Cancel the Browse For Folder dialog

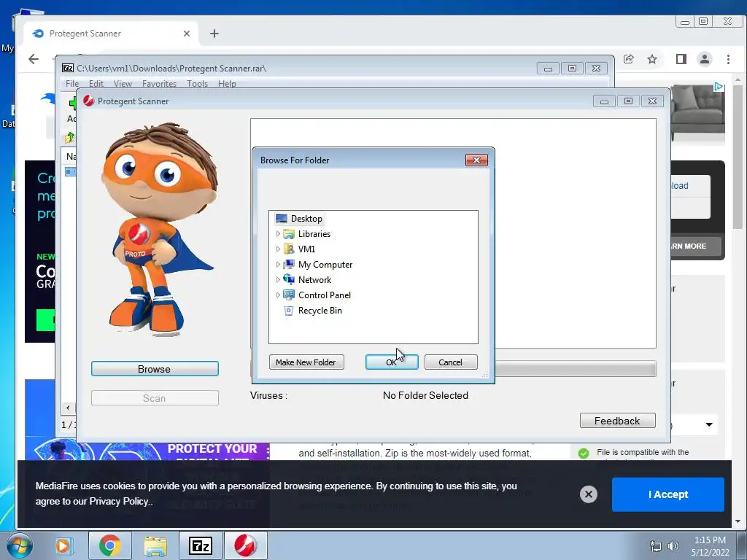(x=451, y=362)
